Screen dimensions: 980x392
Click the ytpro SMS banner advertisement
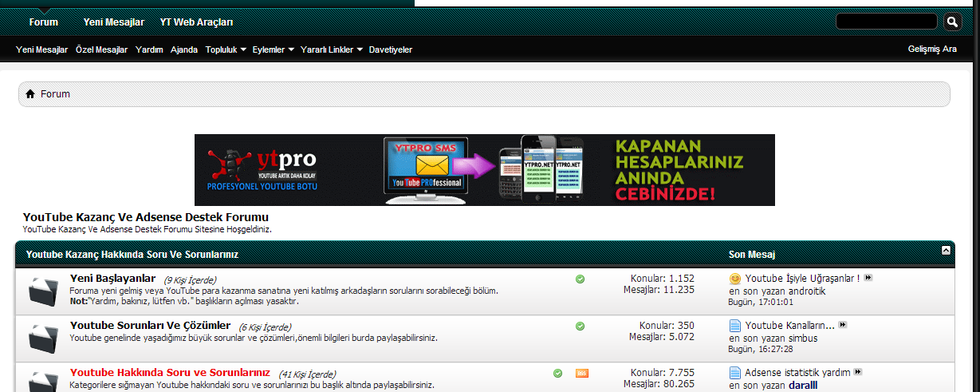[485, 170]
